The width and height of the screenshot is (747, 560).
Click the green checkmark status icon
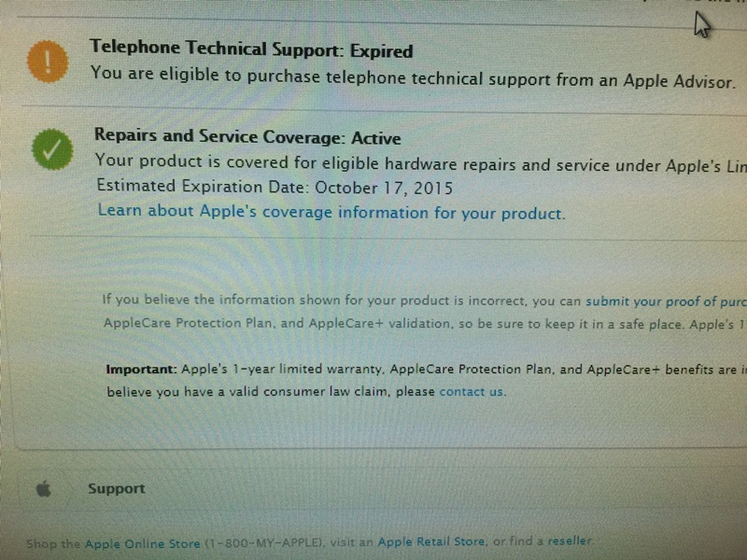51,148
